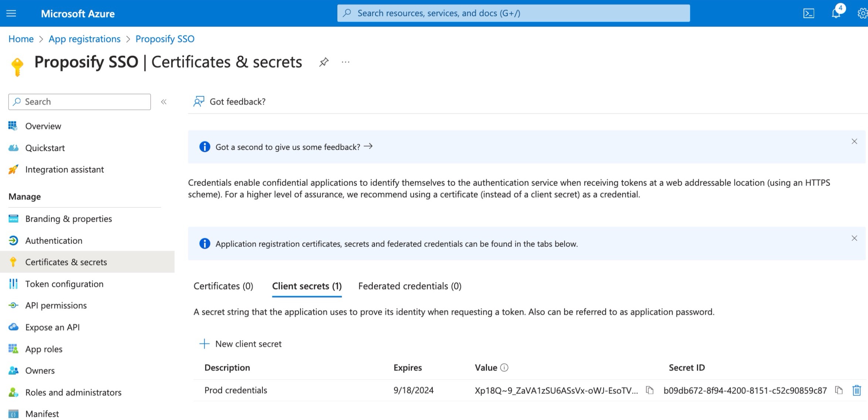Click the key icon beside Certificates & secrets
The width and height of the screenshot is (868, 420).
tap(13, 262)
